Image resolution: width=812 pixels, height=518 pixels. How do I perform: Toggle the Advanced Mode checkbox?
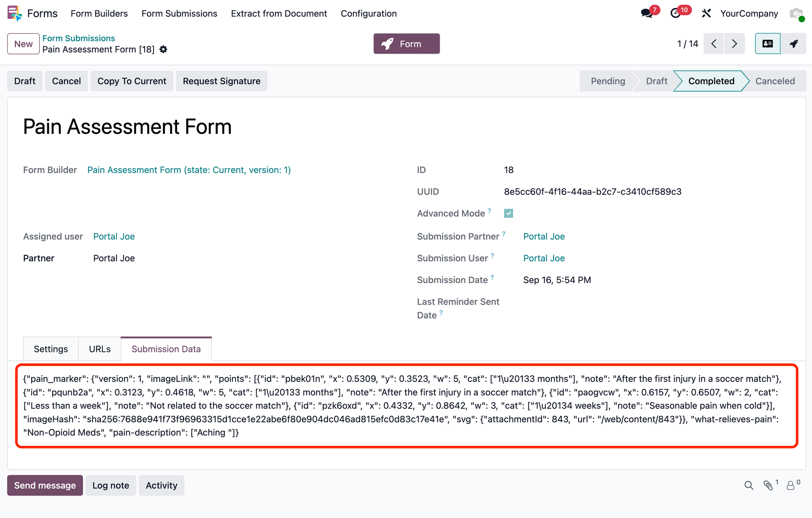coord(508,213)
